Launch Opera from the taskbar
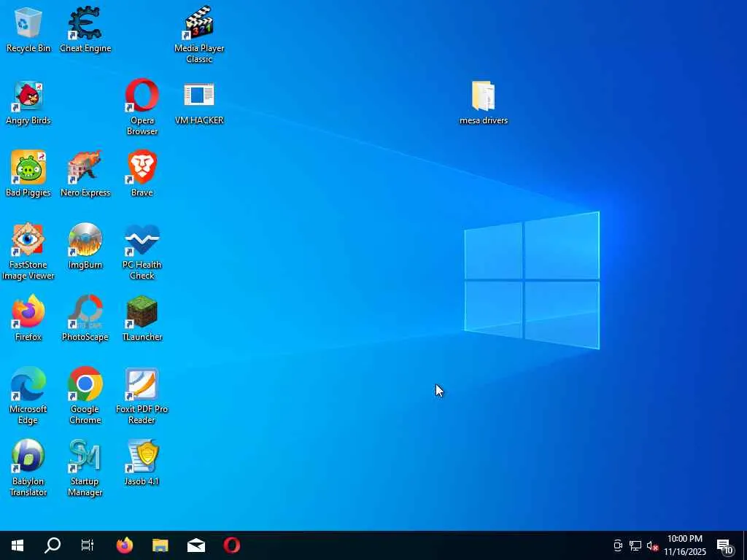747x560 pixels. (231, 545)
